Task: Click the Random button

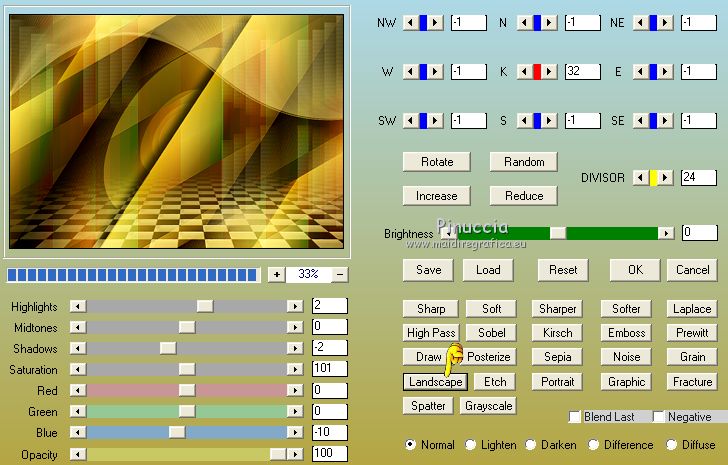Action: click(x=524, y=162)
